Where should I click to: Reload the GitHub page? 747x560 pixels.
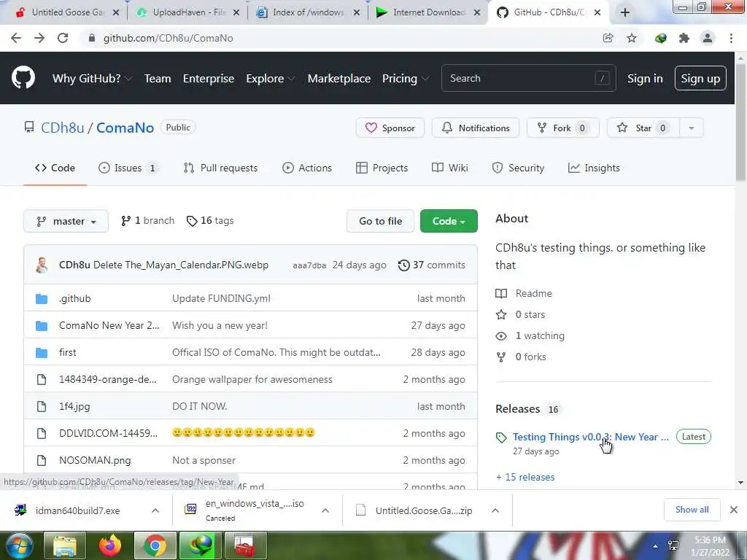(x=63, y=38)
